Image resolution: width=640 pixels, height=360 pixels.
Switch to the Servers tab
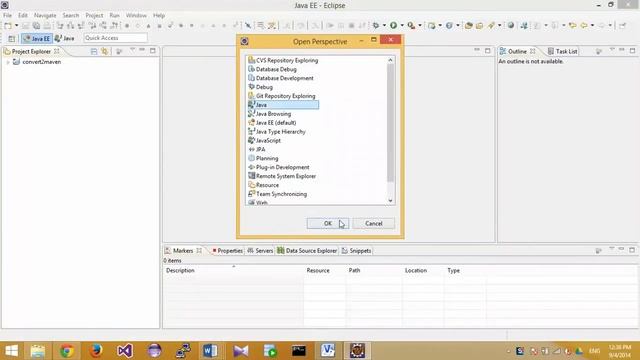tap(260, 251)
